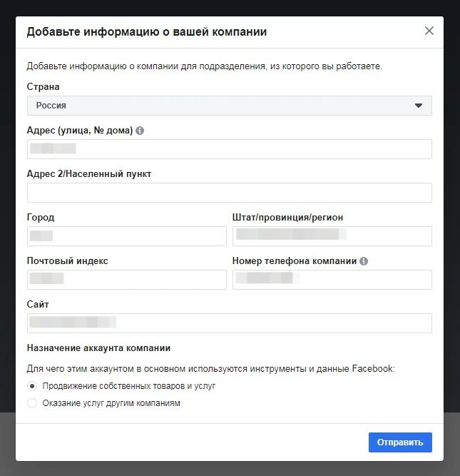The height and width of the screenshot is (476, 460).
Task: Click the Город input field
Action: (126, 236)
